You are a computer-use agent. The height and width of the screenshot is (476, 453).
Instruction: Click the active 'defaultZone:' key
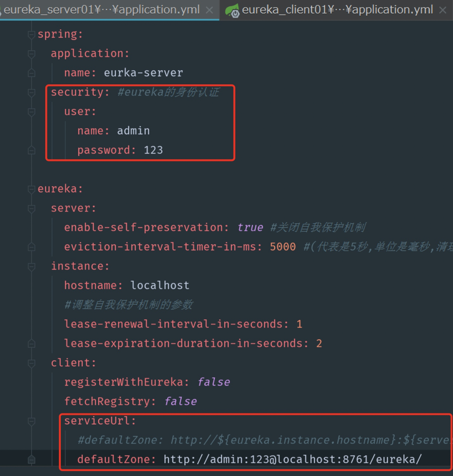[116, 459]
